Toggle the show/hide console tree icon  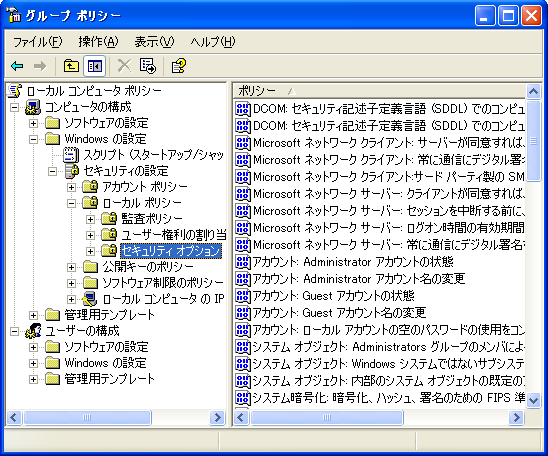tap(95, 66)
